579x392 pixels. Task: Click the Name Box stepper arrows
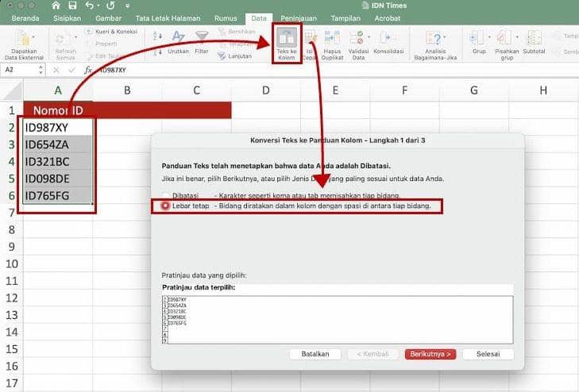coord(41,70)
